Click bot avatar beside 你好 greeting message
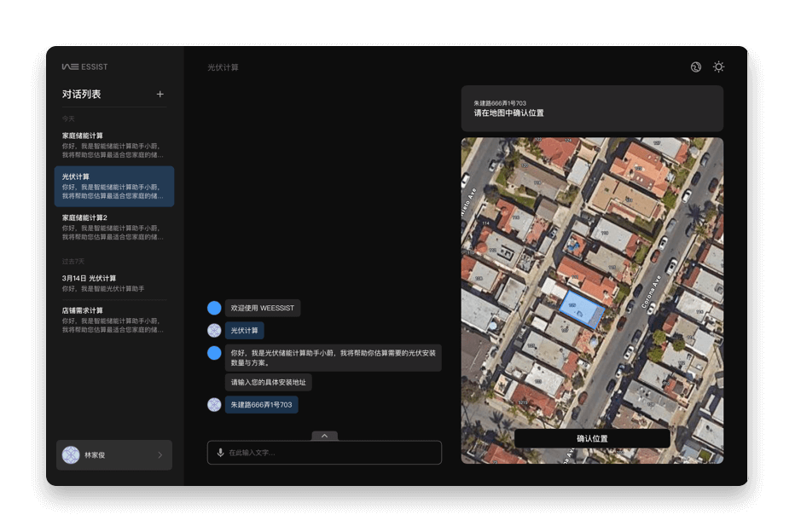Viewport: 795px width, 532px height. [214, 353]
